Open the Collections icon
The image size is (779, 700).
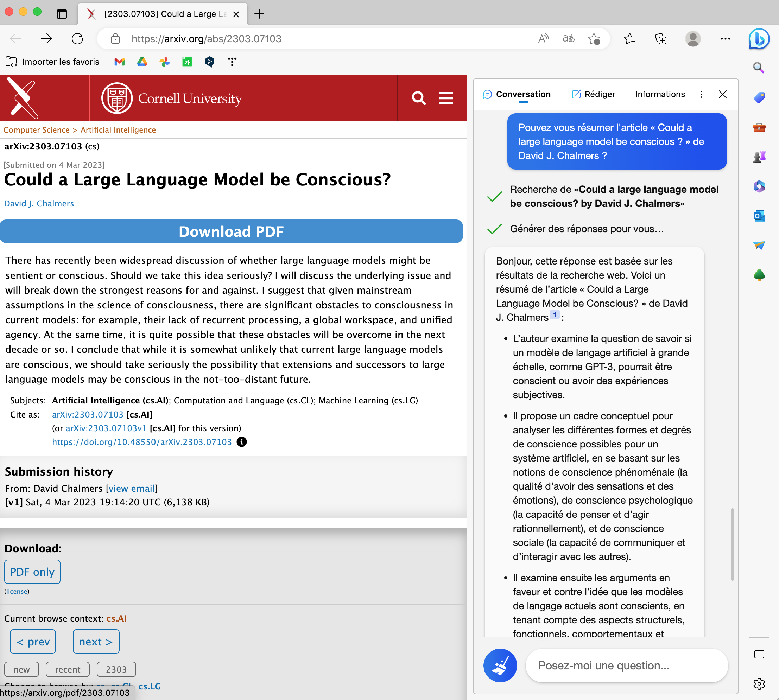(660, 38)
